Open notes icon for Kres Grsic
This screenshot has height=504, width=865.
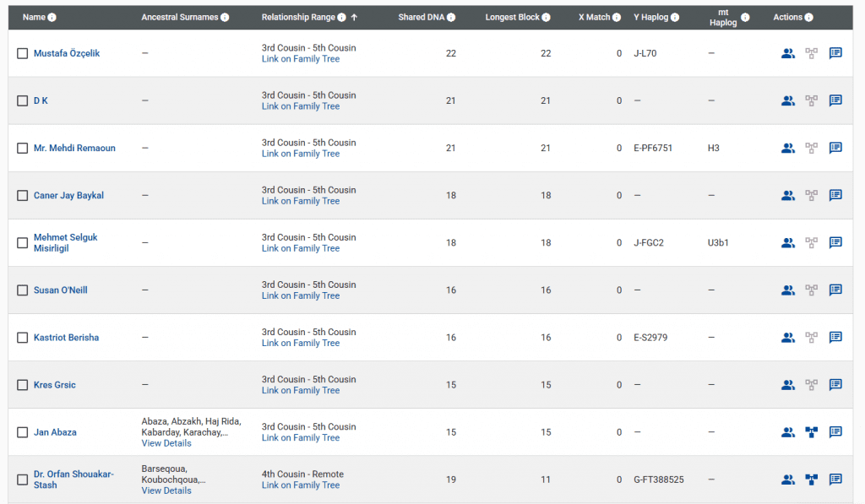point(835,385)
